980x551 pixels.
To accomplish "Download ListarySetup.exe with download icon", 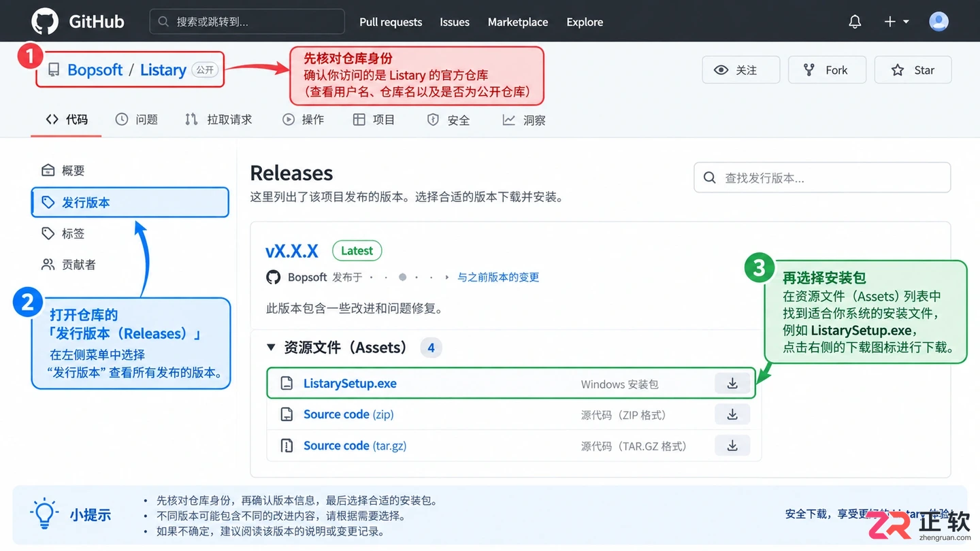I will click(x=732, y=384).
